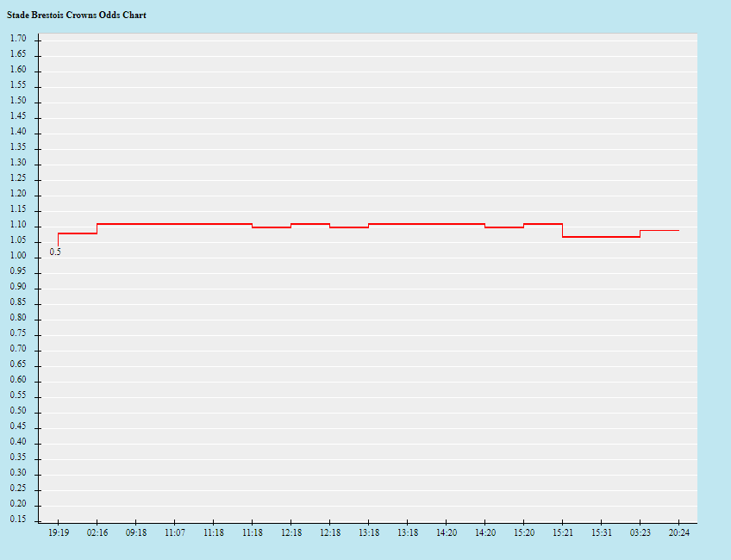Select the 20:24 time label
This screenshot has width=731, height=560.
pyautogui.click(x=678, y=533)
